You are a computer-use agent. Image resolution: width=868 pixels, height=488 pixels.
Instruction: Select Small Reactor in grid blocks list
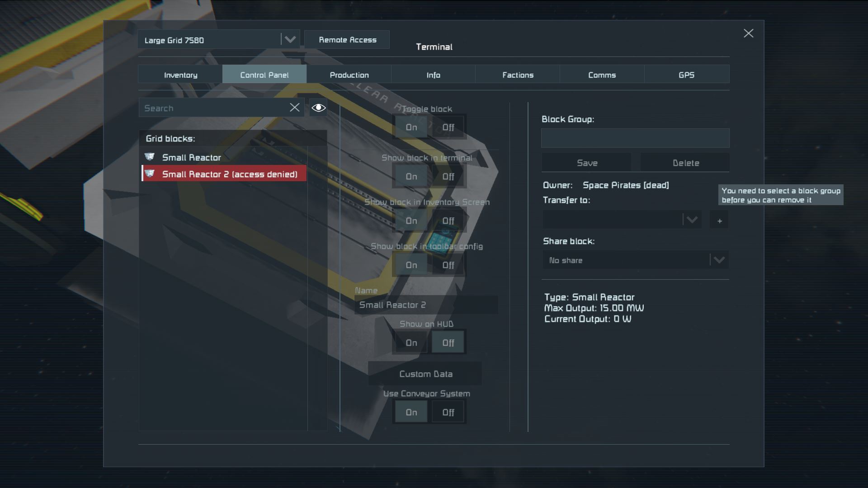[x=192, y=157]
